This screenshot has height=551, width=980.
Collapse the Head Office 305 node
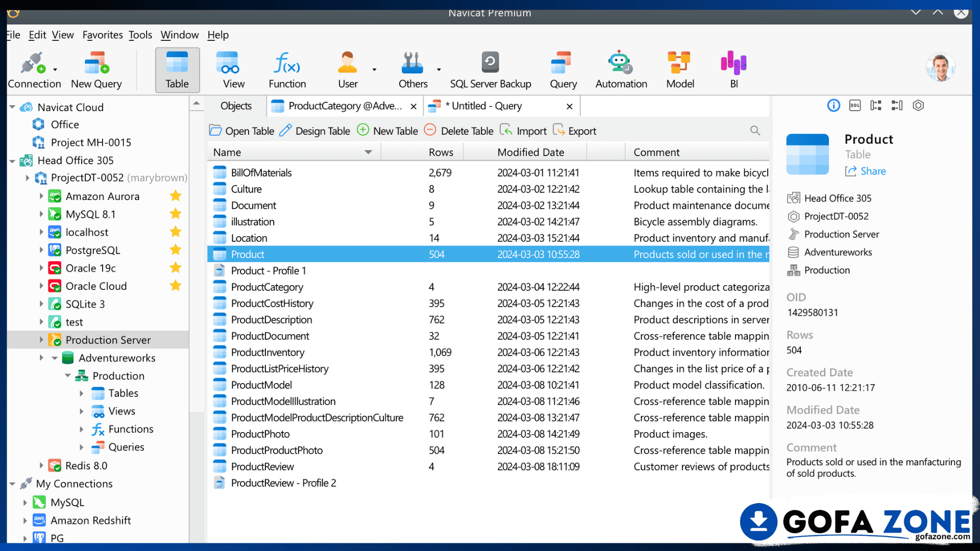point(12,161)
